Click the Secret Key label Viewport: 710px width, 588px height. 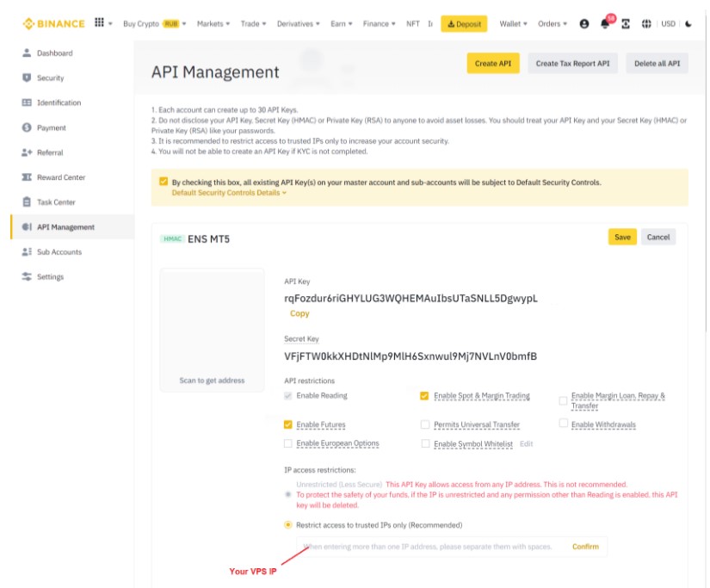(x=301, y=339)
